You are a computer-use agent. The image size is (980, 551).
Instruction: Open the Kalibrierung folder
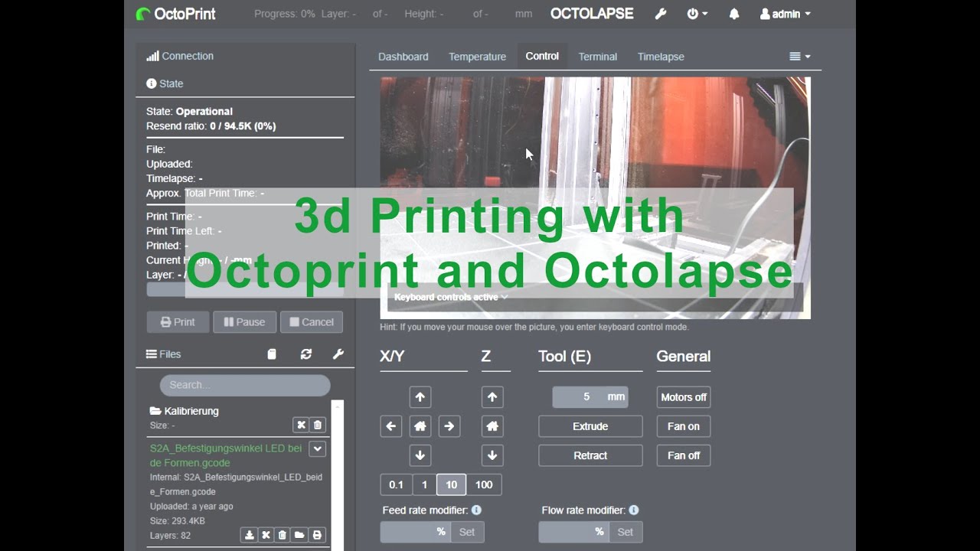(185, 411)
